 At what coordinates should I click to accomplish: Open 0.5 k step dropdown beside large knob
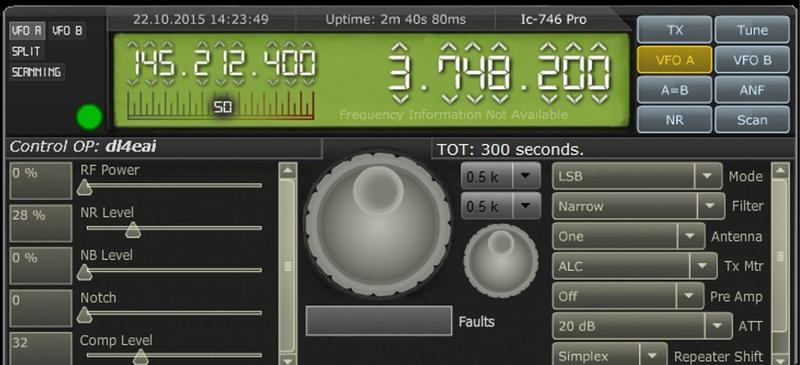coord(501,177)
